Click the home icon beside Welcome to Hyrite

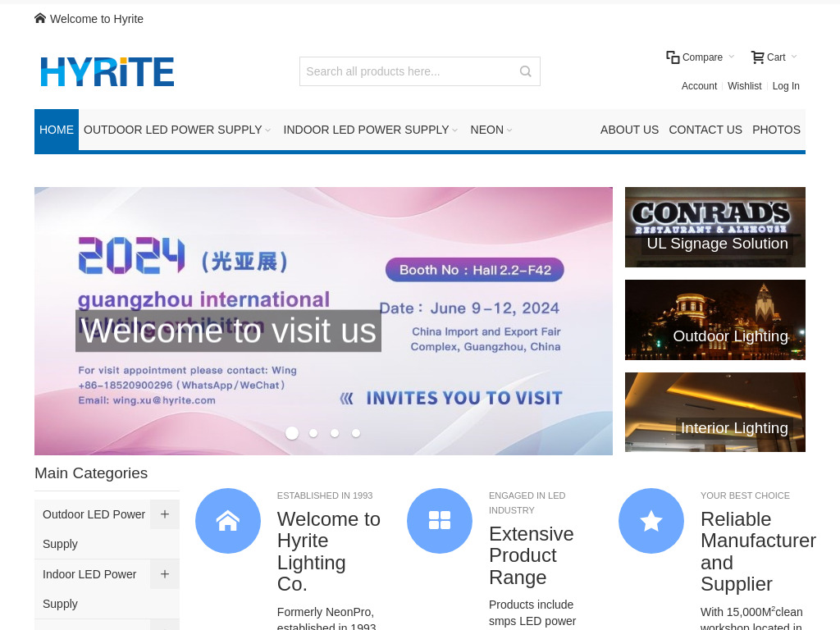tap(40, 19)
